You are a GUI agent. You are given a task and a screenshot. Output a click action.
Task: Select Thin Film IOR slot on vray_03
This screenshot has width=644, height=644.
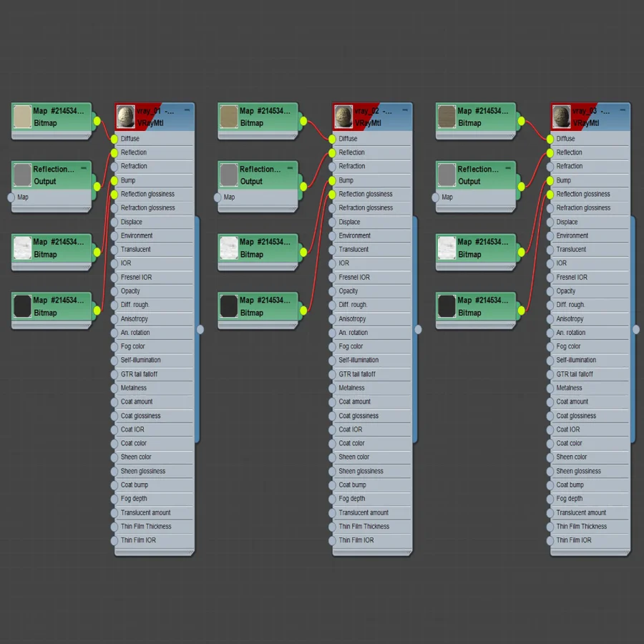pyautogui.click(x=588, y=540)
